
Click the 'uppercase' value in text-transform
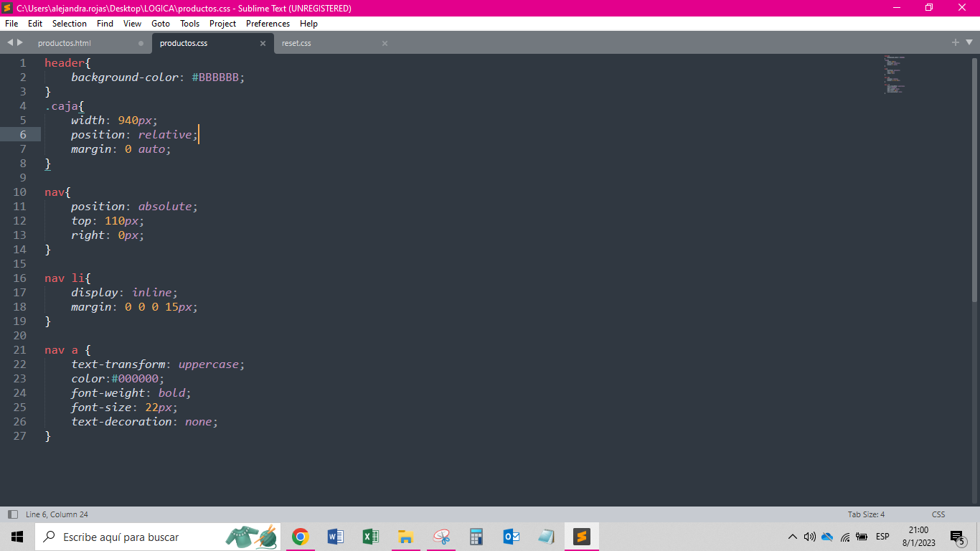coord(209,364)
